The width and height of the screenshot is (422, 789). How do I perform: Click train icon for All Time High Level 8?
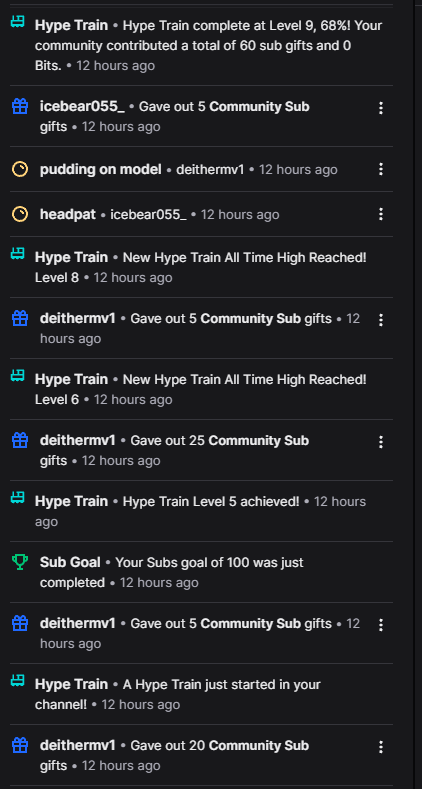18,254
